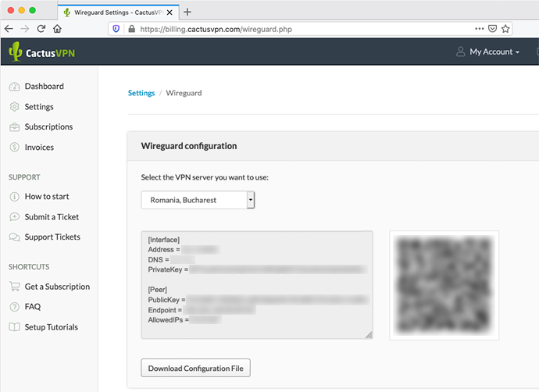Open the Get a Subscription link
539x392 pixels.
pyautogui.click(x=57, y=287)
